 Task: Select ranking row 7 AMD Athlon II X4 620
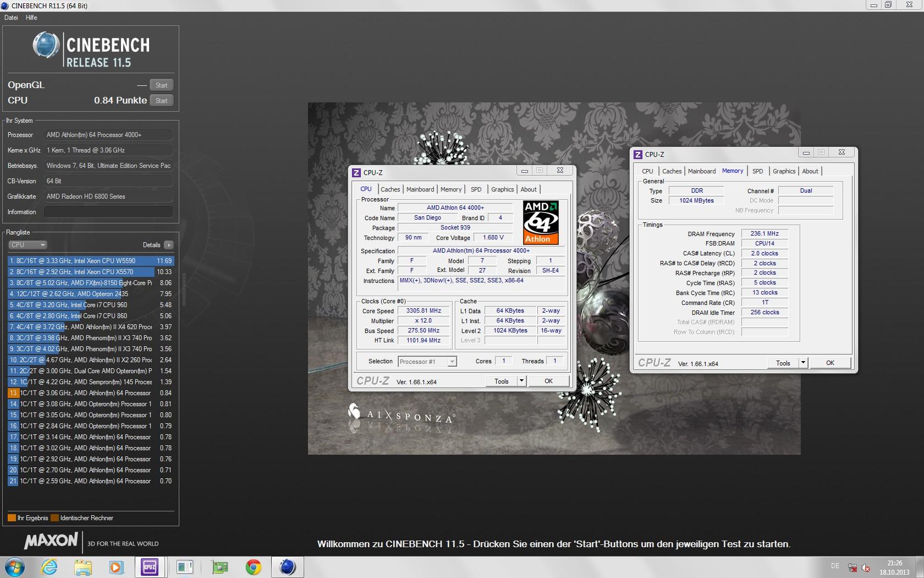91,327
